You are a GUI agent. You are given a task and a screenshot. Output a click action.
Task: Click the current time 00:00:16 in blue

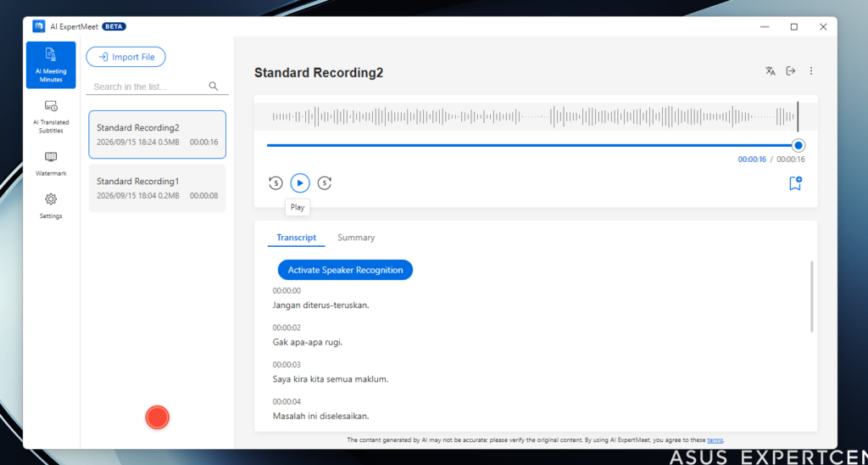752,160
